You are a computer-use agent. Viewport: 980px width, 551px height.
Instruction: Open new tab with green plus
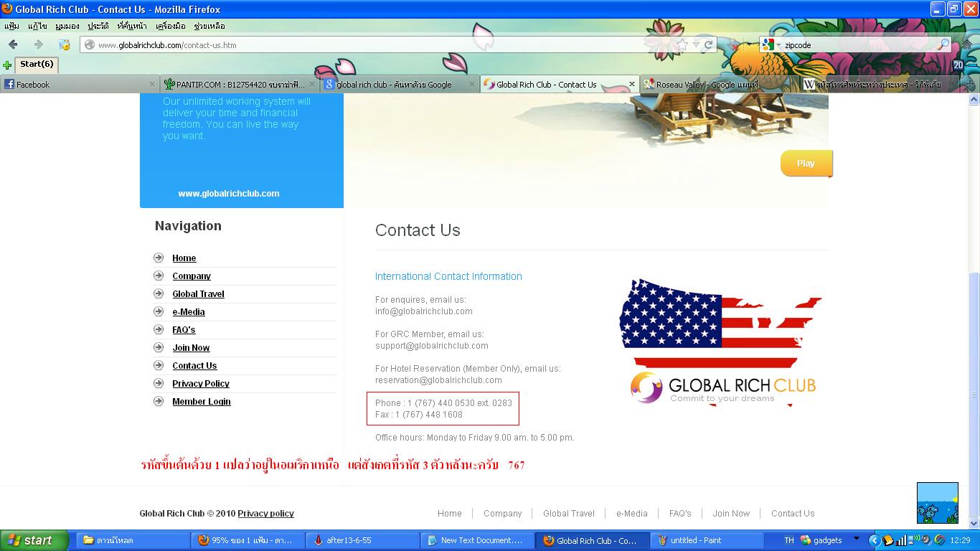click(7, 65)
